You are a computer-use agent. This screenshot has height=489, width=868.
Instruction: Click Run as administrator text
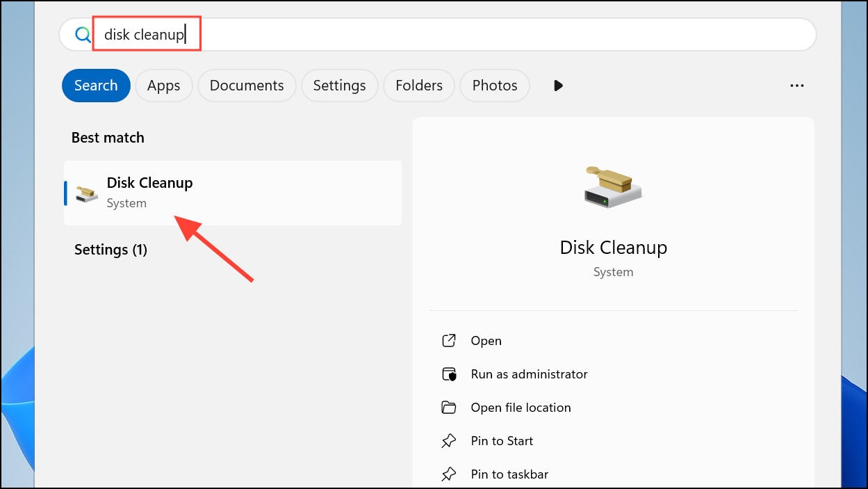click(x=529, y=374)
